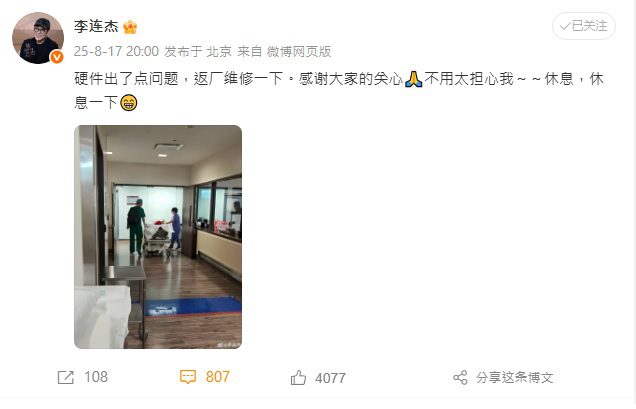Click the crown membership icon
The width and height of the screenshot is (636, 409).
click(x=130, y=27)
